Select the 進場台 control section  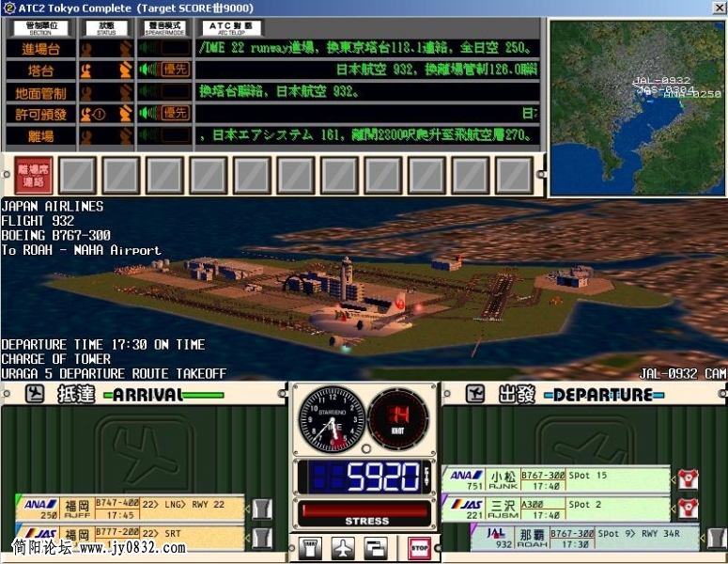point(40,48)
